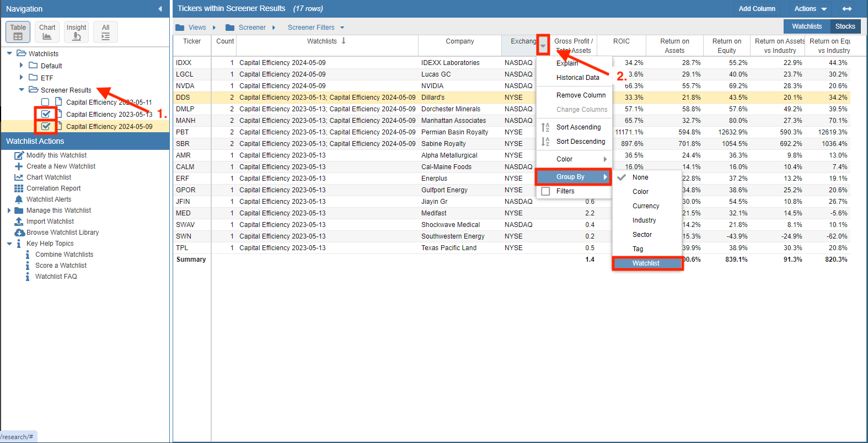Click the Return on Equity column header
868x443 pixels.
pos(726,46)
